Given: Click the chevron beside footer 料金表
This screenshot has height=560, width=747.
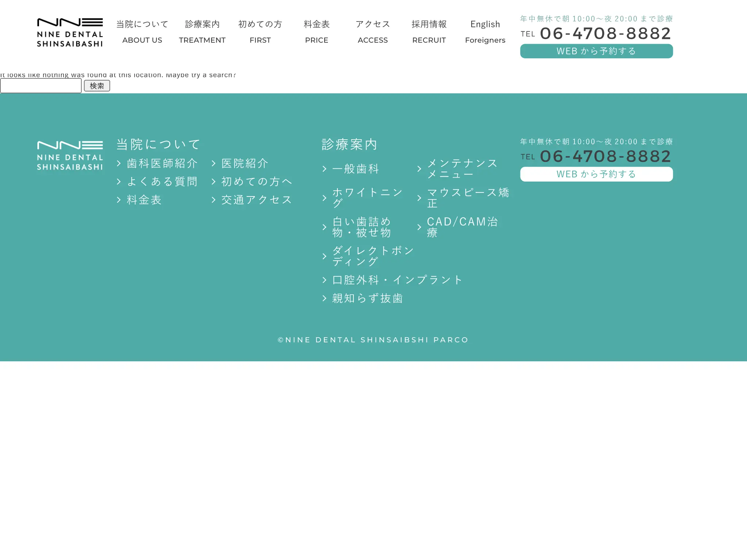Looking at the screenshot, I should click(x=119, y=200).
